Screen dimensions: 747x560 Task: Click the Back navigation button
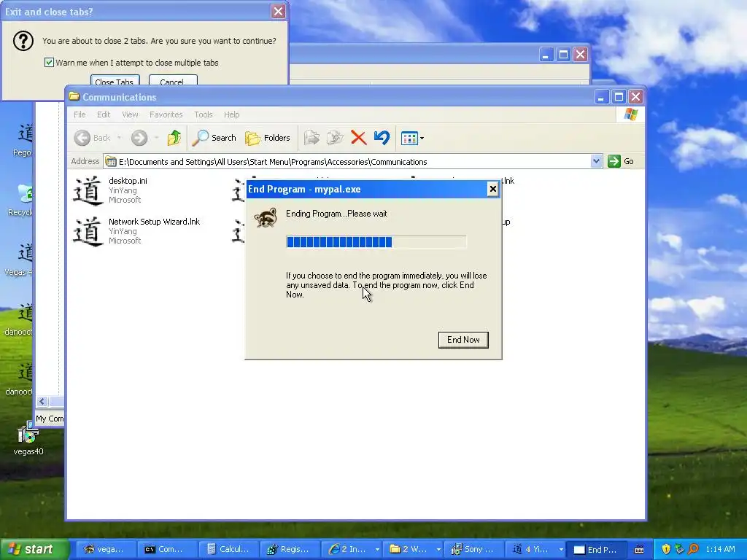pos(93,138)
